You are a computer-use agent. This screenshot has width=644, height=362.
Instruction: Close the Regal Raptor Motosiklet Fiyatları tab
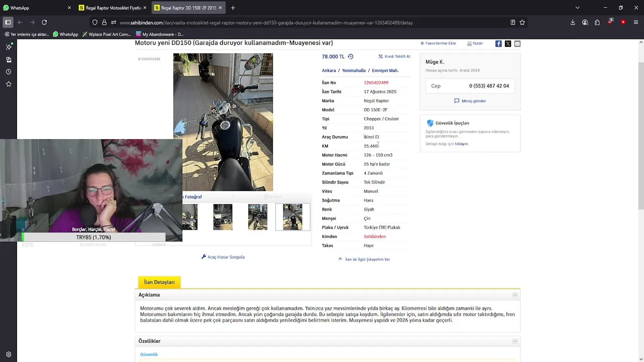coord(145,8)
